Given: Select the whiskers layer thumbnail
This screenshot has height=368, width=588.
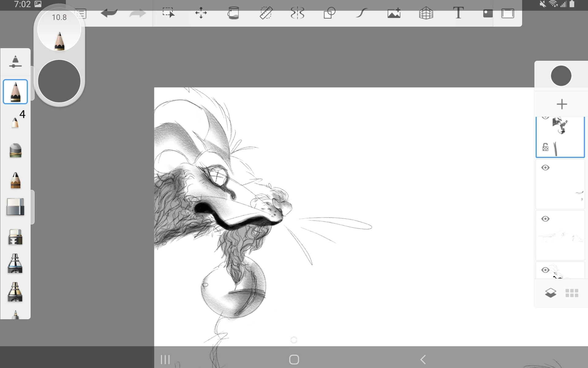Looking at the screenshot, I should (560, 184).
